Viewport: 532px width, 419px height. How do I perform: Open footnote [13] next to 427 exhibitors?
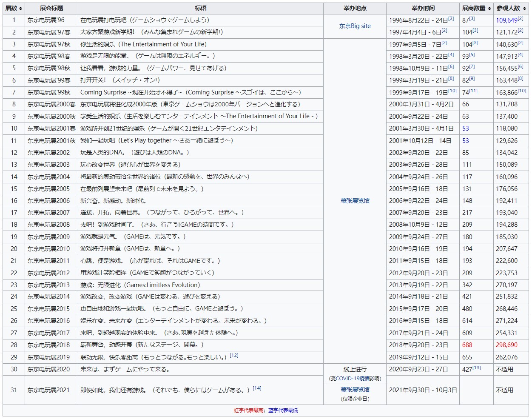pyautogui.click(x=476, y=368)
